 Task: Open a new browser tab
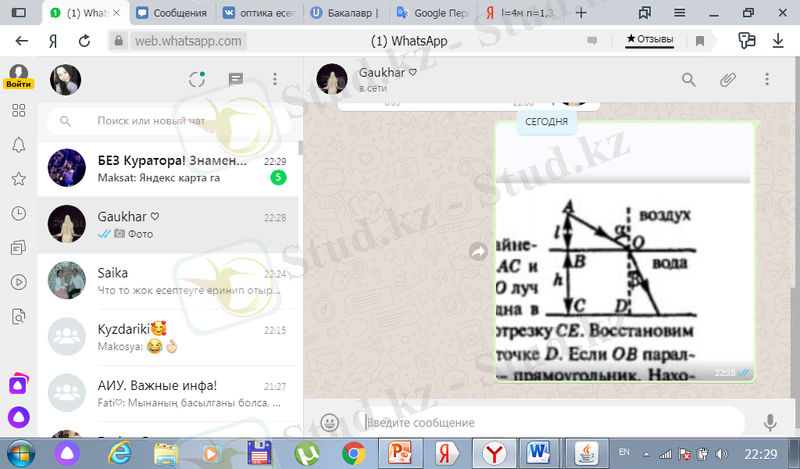pos(581,13)
